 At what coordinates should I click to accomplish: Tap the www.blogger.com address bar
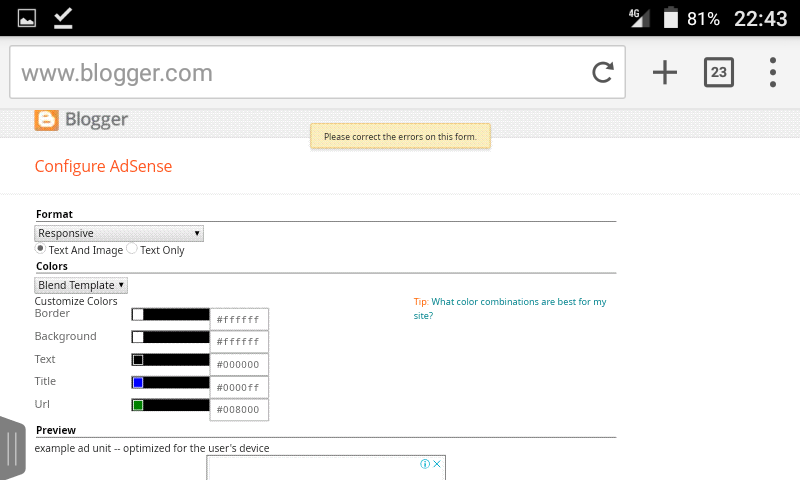click(x=317, y=72)
